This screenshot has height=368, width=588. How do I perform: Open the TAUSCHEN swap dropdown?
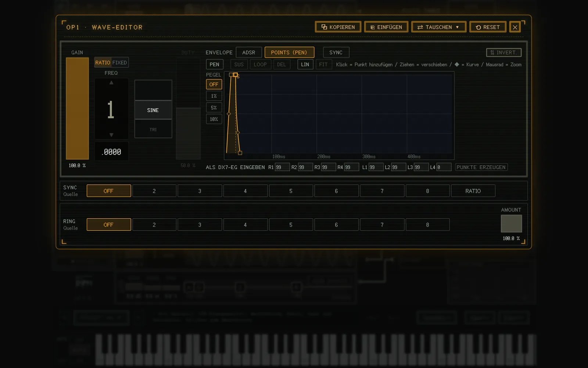(x=439, y=27)
